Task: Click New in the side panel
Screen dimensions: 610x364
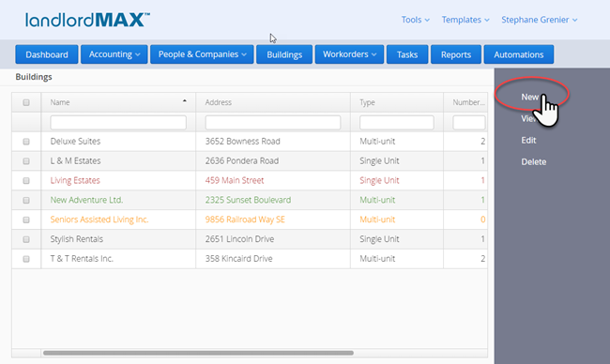Action: [x=530, y=97]
